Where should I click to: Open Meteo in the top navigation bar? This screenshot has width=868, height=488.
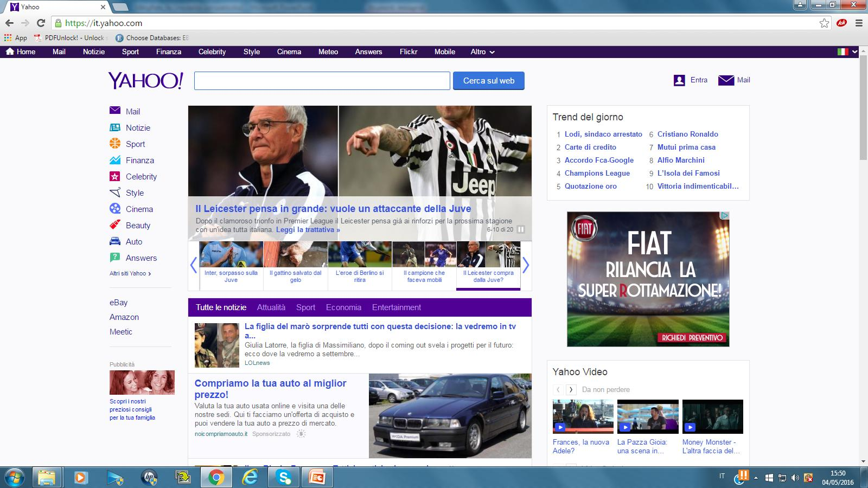[x=328, y=52]
